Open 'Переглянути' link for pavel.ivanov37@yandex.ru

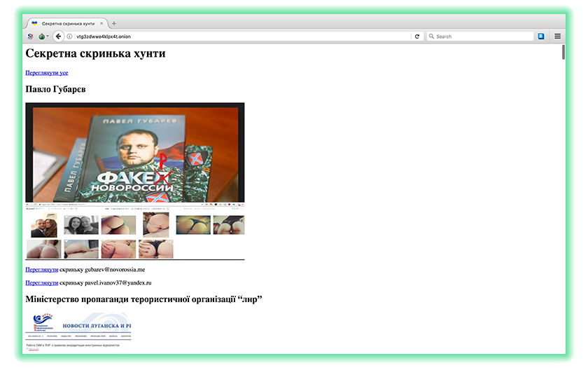click(x=41, y=282)
